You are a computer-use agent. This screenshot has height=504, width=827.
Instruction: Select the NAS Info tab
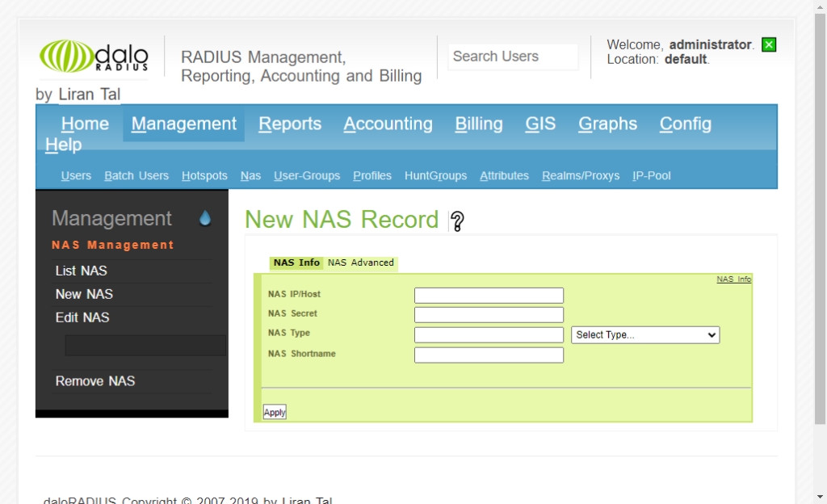pyautogui.click(x=296, y=262)
